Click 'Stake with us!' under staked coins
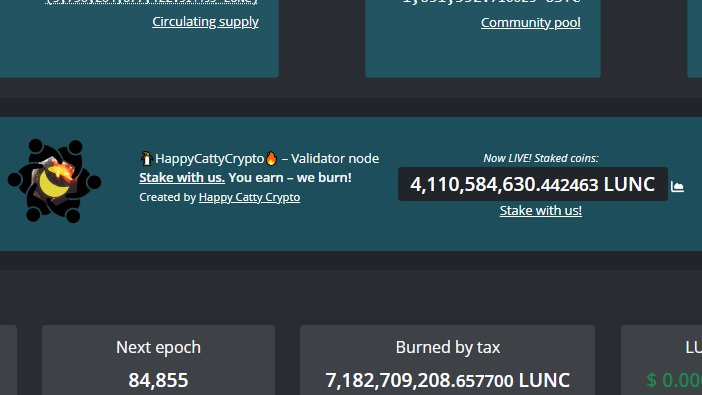This screenshot has height=395, width=702. (x=541, y=210)
